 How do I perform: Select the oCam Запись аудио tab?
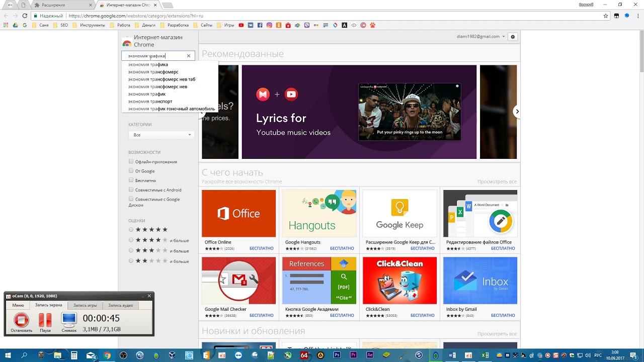point(120,305)
